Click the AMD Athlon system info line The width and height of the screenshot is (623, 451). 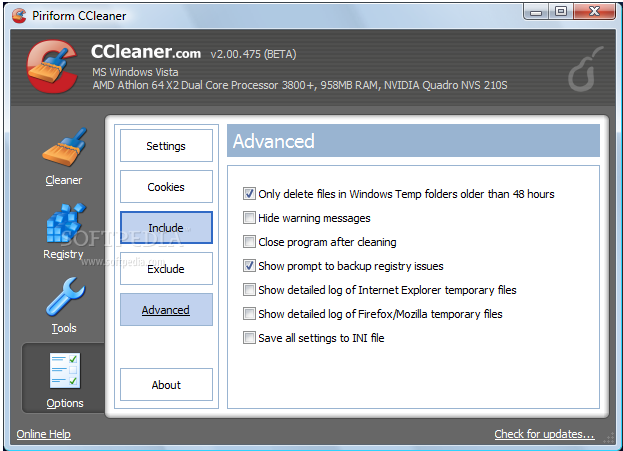tap(300, 85)
